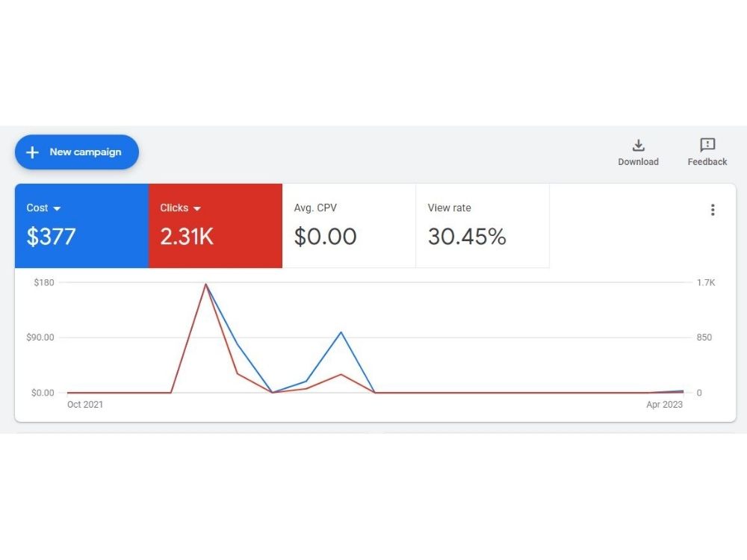This screenshot has width=747, height=560.
Task: Click the Oct 2021 axis label
Action: pyautogui.click(x=85, y=405)
